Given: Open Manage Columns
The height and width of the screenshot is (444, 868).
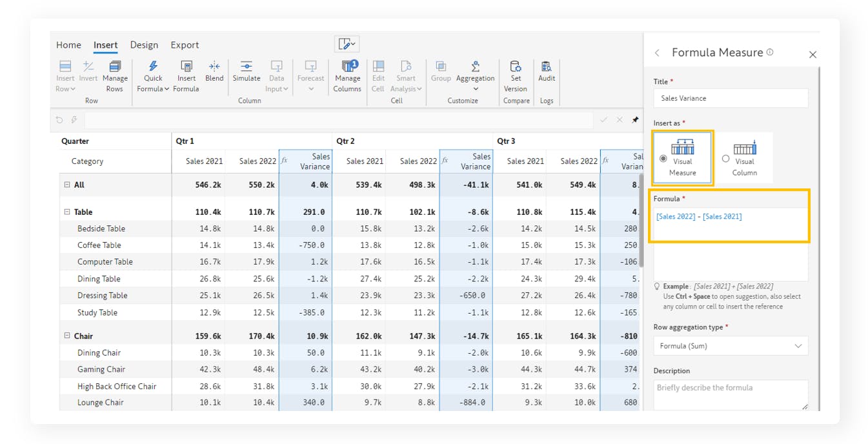Looking at the screenshot, I should click(x=347, y=76).
